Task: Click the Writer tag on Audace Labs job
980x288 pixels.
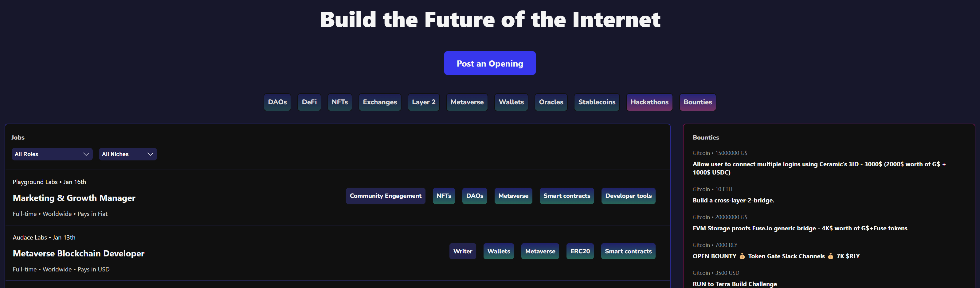Action: coord(463,252)
